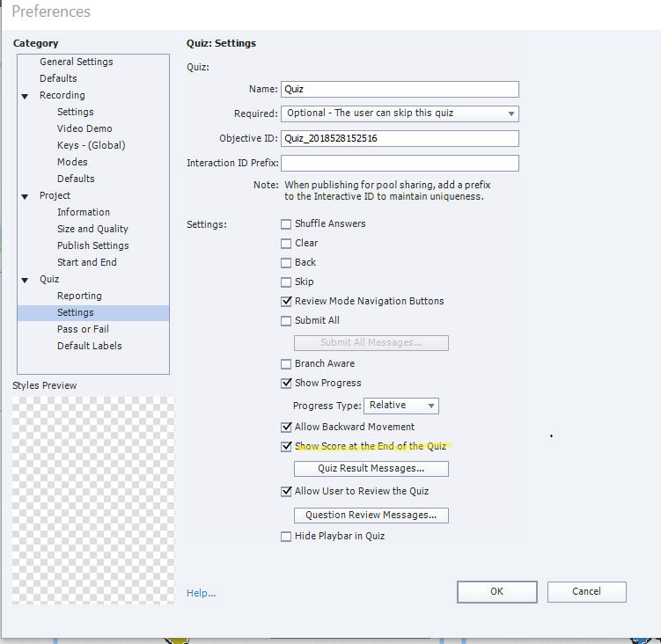Click the Objective ID field
This screenshot has height=644, width=661.
[400, 138]
